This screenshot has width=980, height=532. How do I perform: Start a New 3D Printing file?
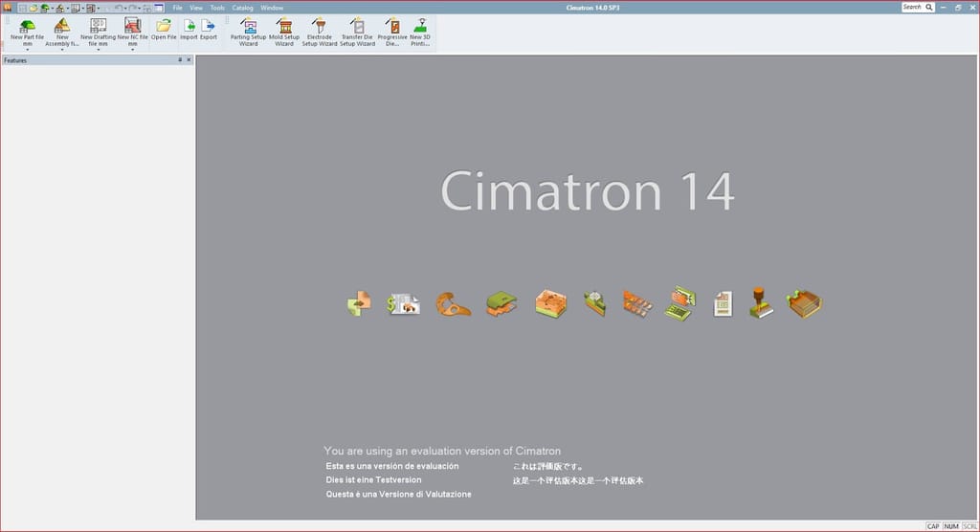pyautogui.click(x=420, y=32)
